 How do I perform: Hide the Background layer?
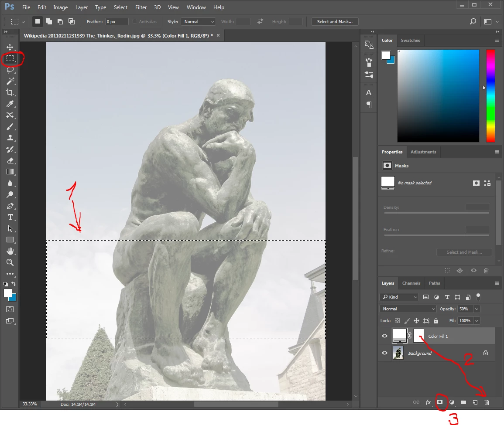[384, 353]
